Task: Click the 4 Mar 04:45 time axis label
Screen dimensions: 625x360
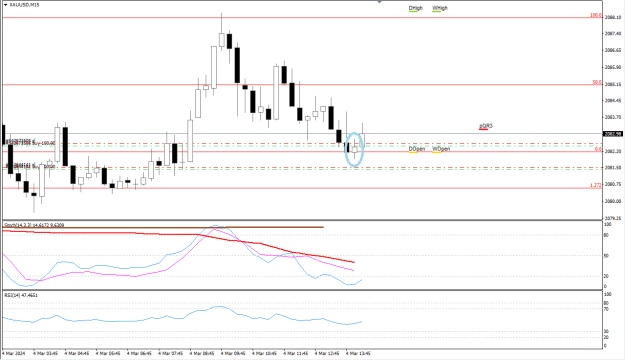Action: [x=77, y=353]
